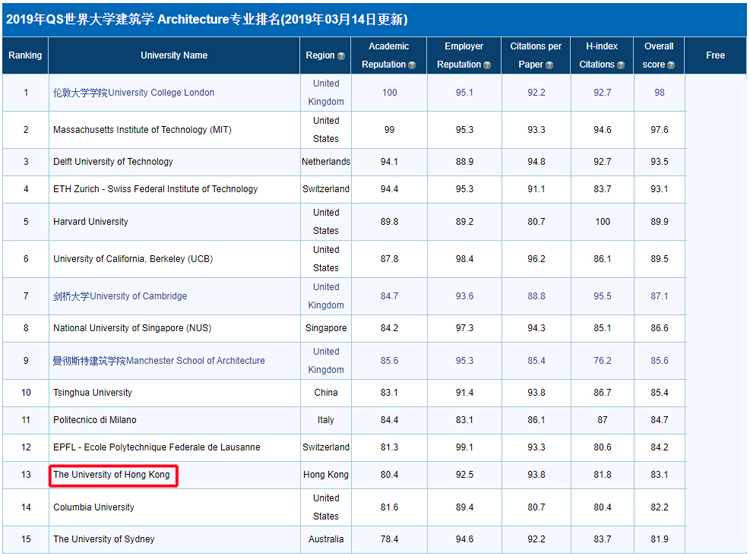Open the University College London link
The image size is (750, 554).
tap(133, 92)
